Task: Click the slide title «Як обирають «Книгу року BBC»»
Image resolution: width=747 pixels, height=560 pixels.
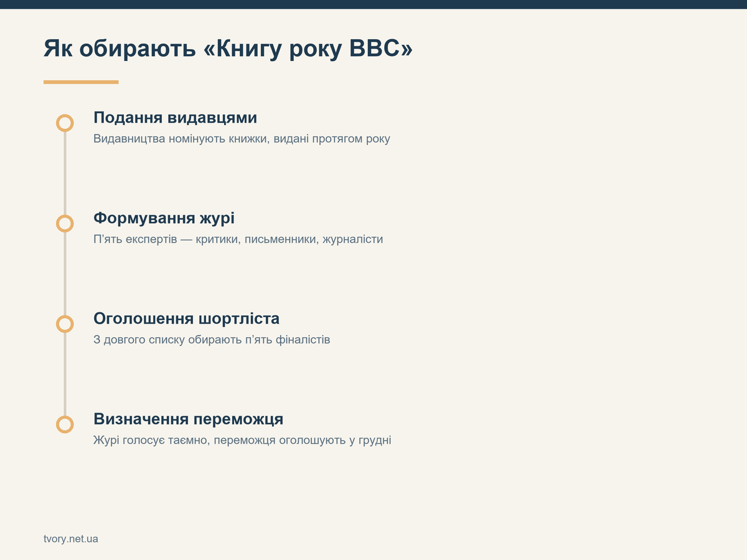Action: 228,49
